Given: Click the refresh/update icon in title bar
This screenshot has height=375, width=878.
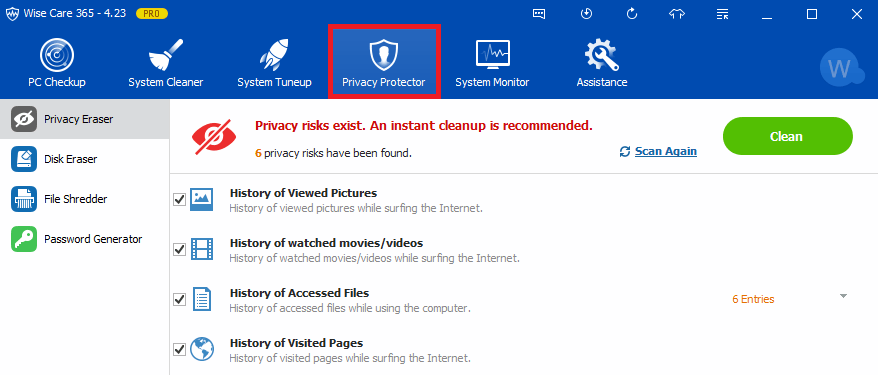Looking at the screenshot, I should pyautogui.click(x=632, y=14).
